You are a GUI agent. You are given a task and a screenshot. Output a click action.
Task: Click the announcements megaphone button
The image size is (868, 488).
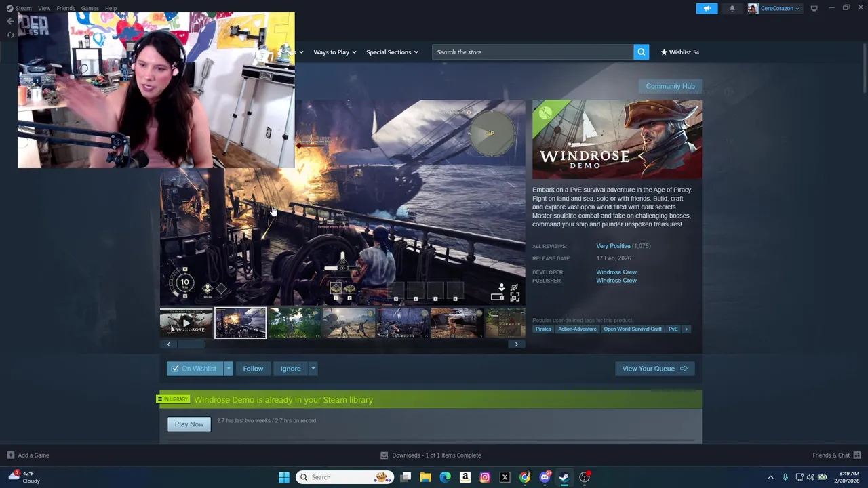[x=707, y=8]
